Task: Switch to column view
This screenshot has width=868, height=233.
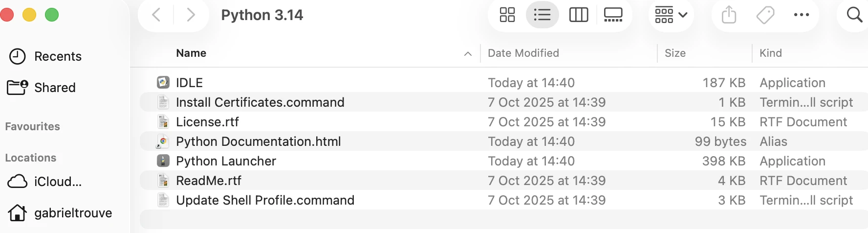Action: click(578, 15)
